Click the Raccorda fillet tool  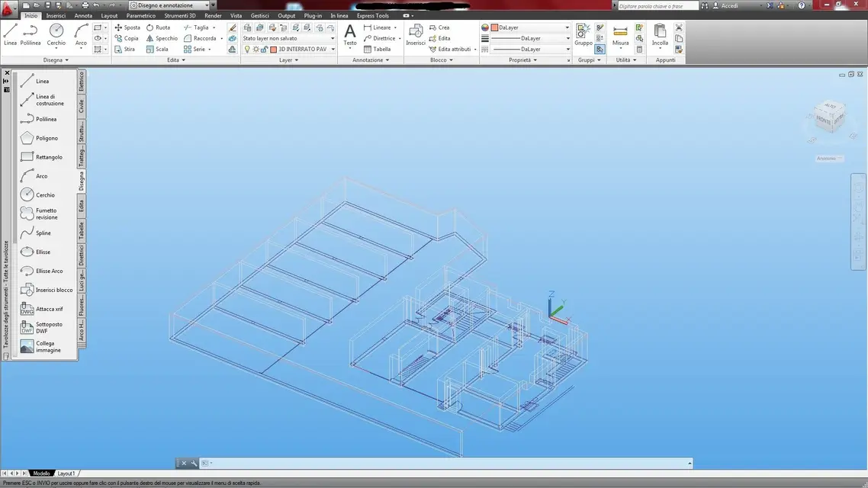click(200, 38)
